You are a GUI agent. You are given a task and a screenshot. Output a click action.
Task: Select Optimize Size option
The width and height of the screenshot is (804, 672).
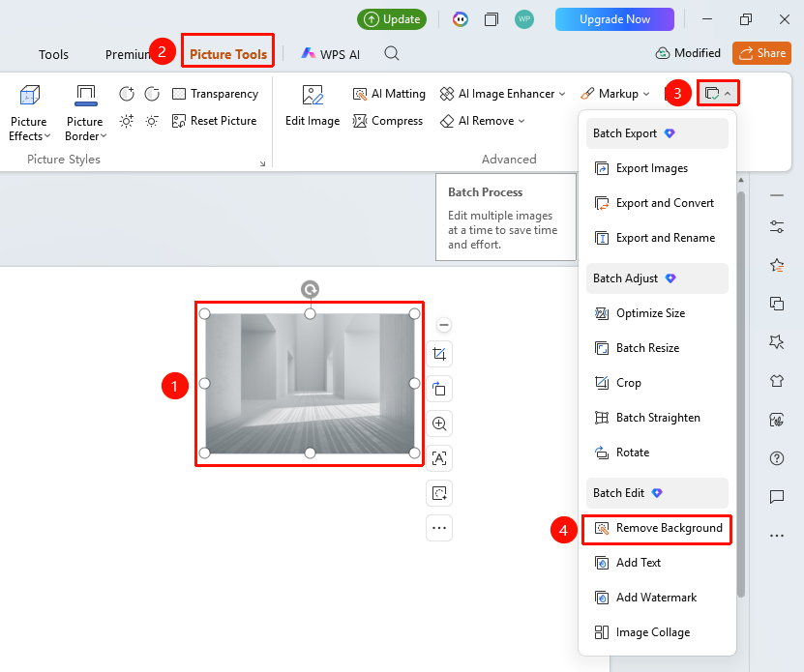pyautogui.click(x=657, y=313)
